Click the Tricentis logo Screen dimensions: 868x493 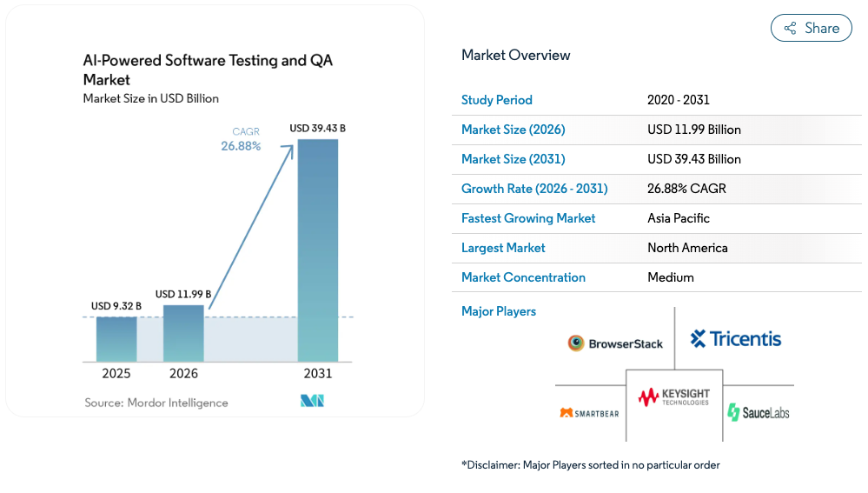736,338
